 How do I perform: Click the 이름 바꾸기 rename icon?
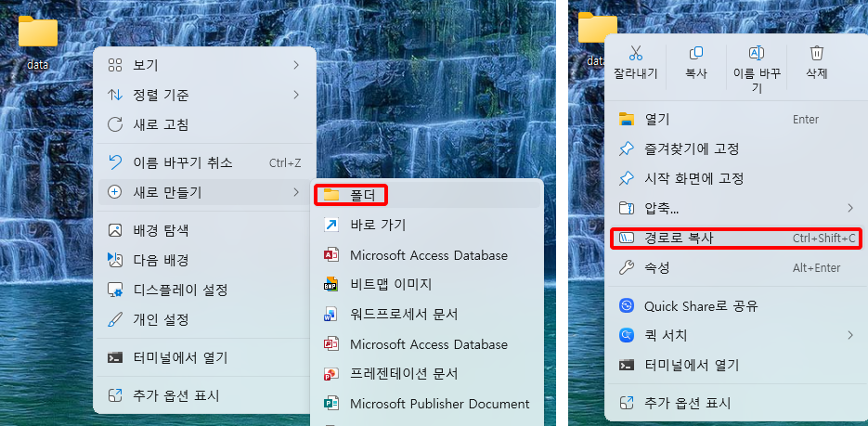(x=757, y=53)
